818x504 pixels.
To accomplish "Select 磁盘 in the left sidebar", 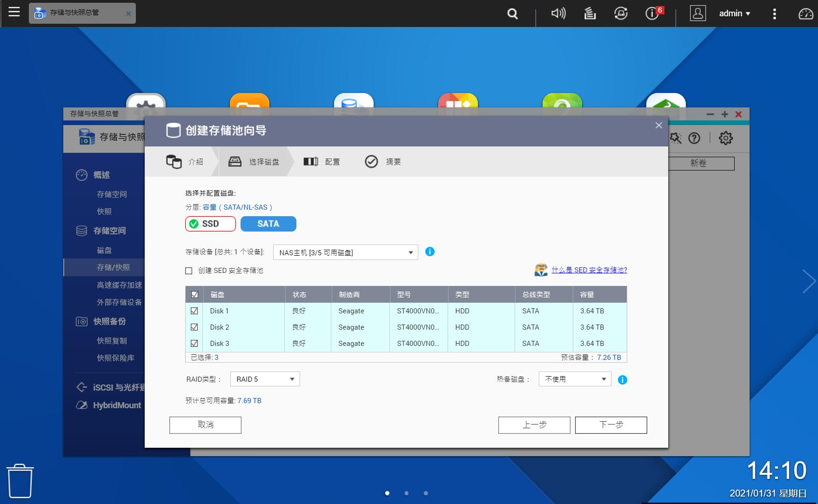I will (105, 250).
